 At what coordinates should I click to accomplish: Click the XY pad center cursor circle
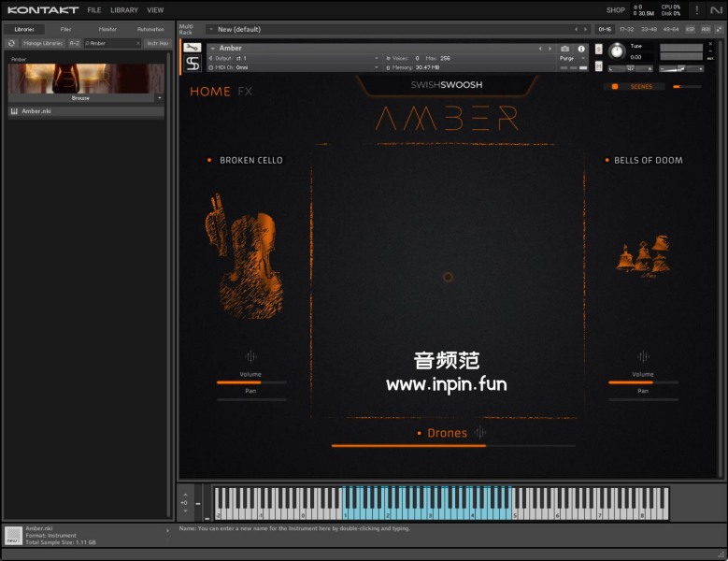[448, 278]
